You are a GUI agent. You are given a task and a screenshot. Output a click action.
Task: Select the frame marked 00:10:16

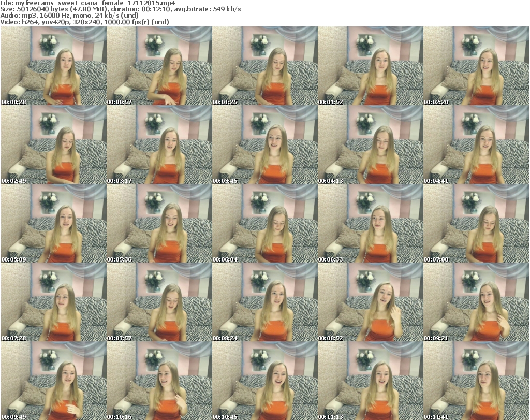(159, 381)
